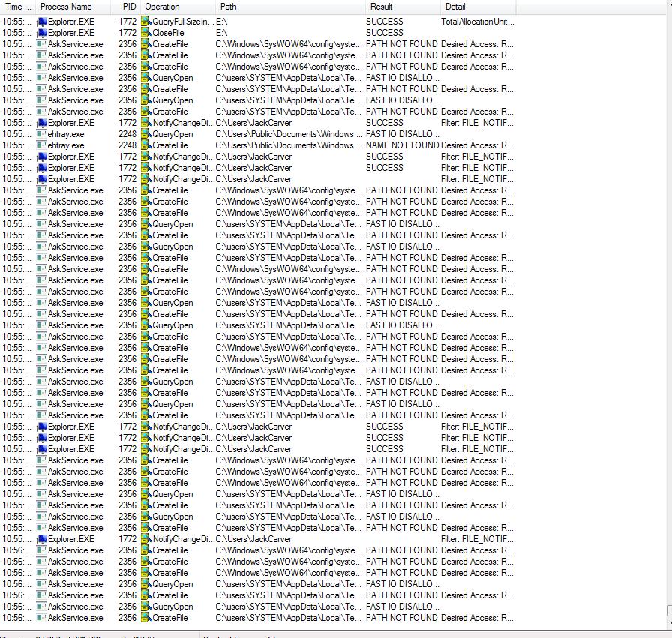Viewport: 672px width, 638px height.
Task: Select the CloseFile operation cell
Action: [x=168, y=33]
